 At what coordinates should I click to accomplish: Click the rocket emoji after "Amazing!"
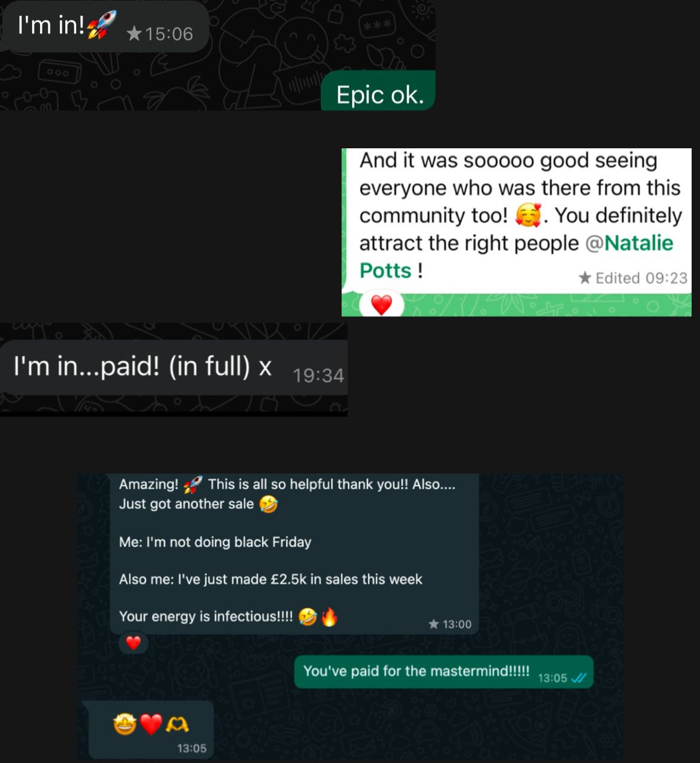[193, 484]
